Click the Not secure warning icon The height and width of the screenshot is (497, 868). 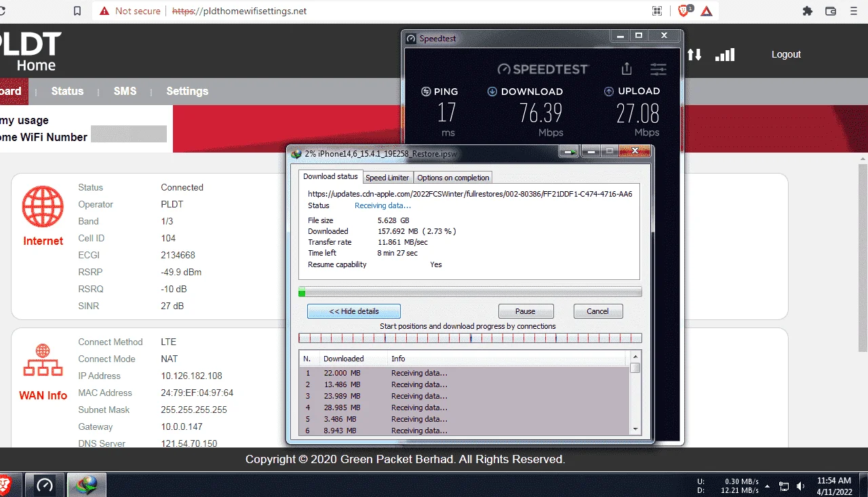[104, 11]
